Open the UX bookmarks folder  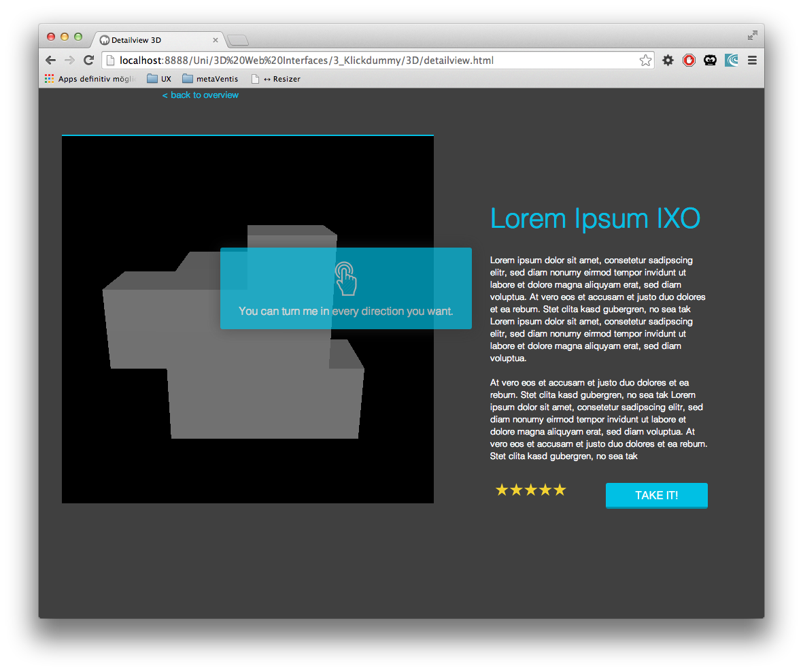159,79
